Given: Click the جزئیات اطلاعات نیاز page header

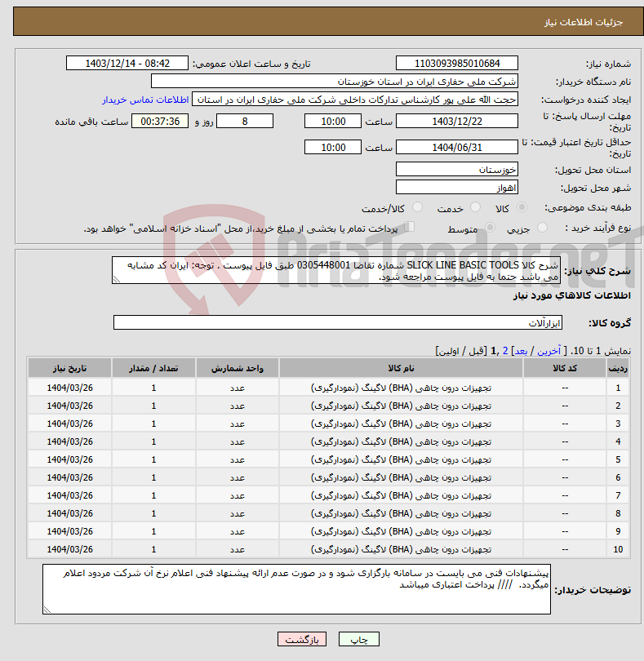Looking at the screenshot, I should [584, 22].
